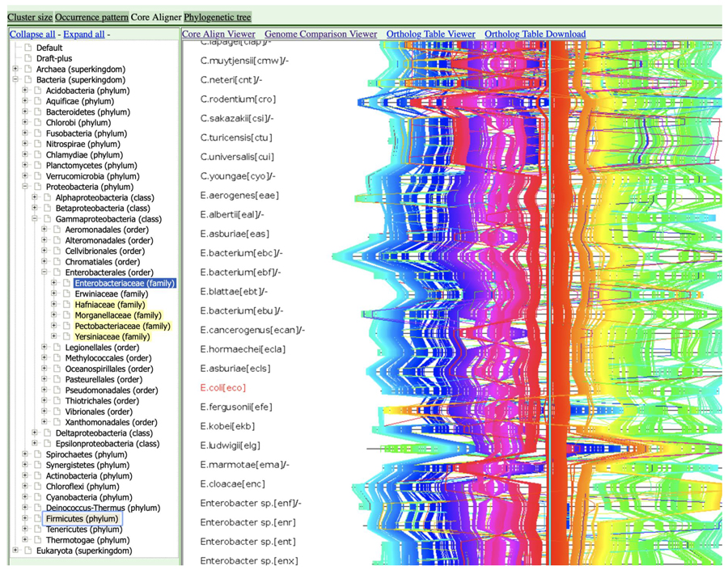Open the Ortholog Table Download link
The image size is (728, 574).
coord(535,34)
